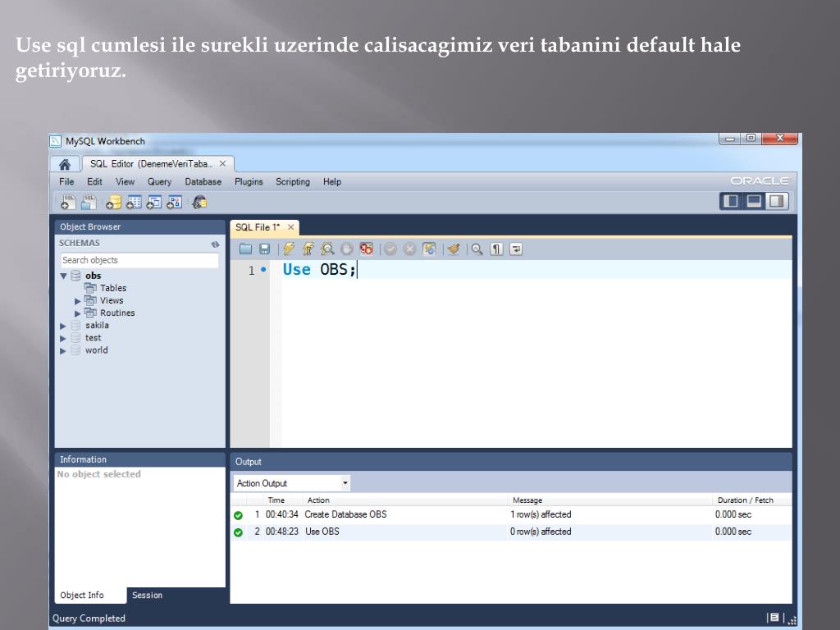Toggle auto-commit mode icon
The width and height of the screenshot is (840, 630).
point(429,249)
